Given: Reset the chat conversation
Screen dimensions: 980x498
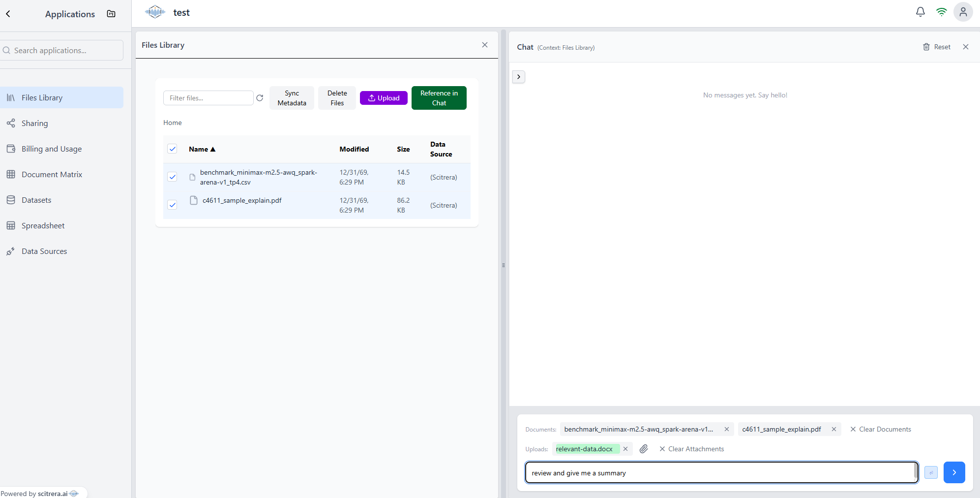Looking at the screenshot, I should coord(937,47).
